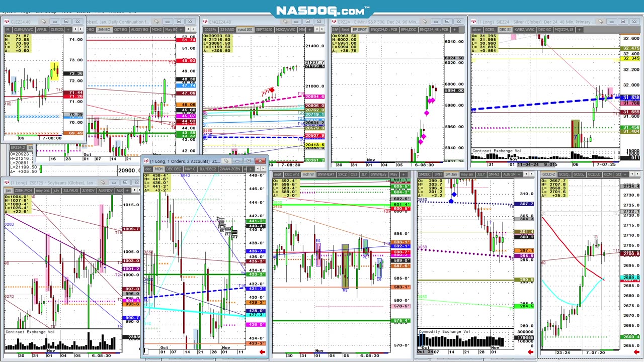Click the link-chain icon in EPZ24 title bar
This screenshot has height=362, width=644.
click(x=424, y=22)
